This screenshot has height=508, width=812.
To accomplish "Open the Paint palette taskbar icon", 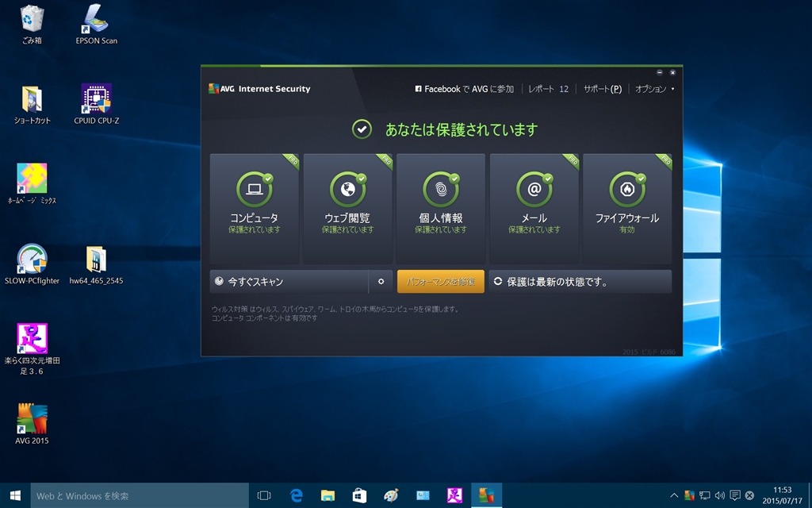I will pos(391,495).
